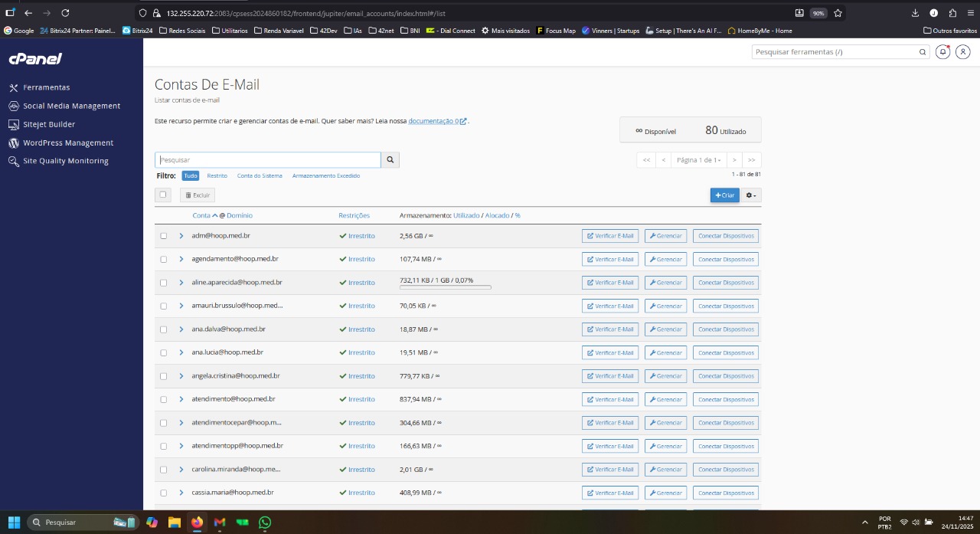This screenshot has height=534, width=980.
Task: Click the cPanel logo in sidebar
Action: pos(35,59)
